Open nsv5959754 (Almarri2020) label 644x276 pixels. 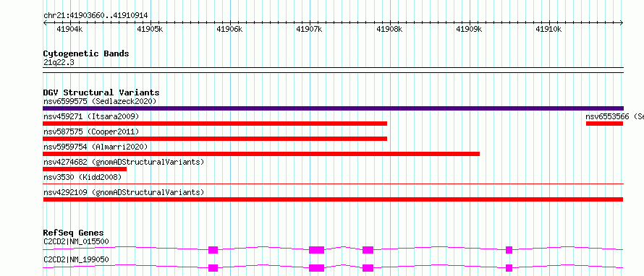[96, 147]
